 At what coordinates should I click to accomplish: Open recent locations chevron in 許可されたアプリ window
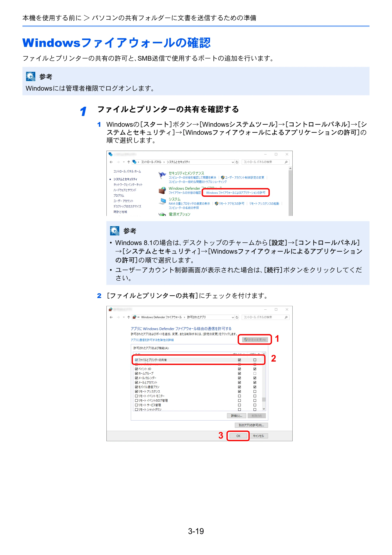click(x=124, y=317)
